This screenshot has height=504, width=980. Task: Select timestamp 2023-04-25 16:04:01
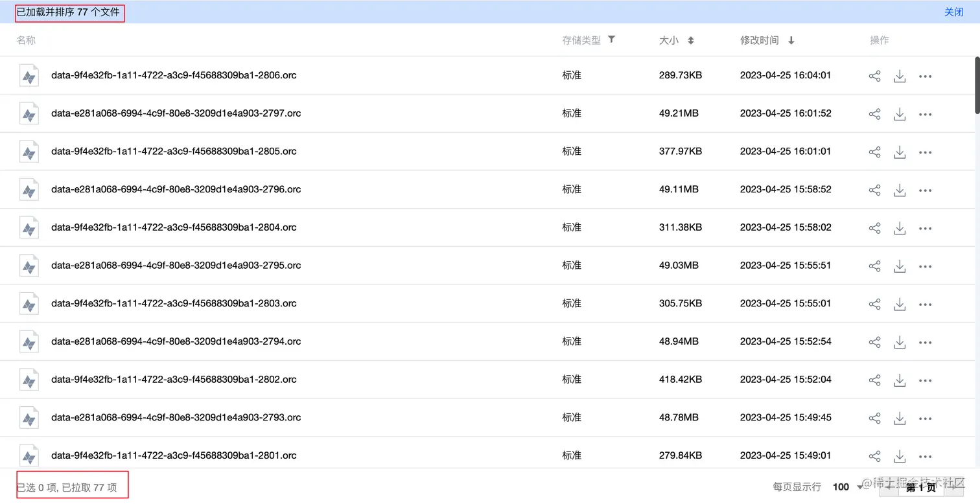(x=786, y=75)
